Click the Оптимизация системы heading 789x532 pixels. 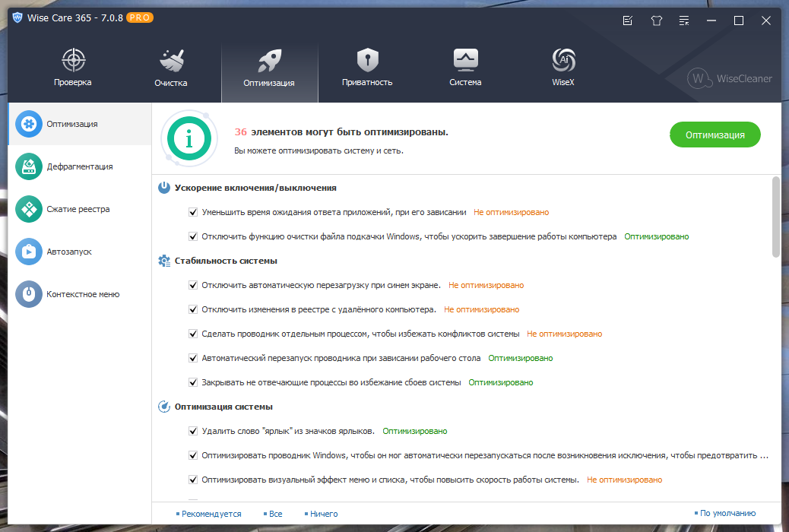coord(224,407)
